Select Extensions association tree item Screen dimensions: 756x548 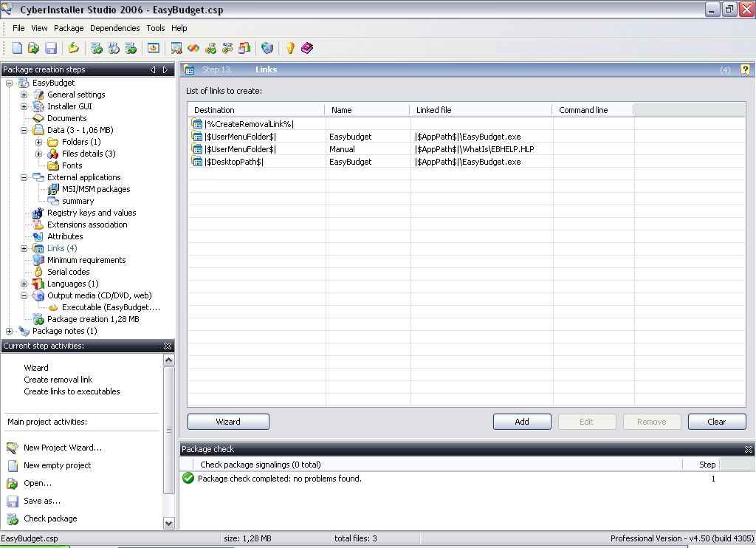coord(87,225)
